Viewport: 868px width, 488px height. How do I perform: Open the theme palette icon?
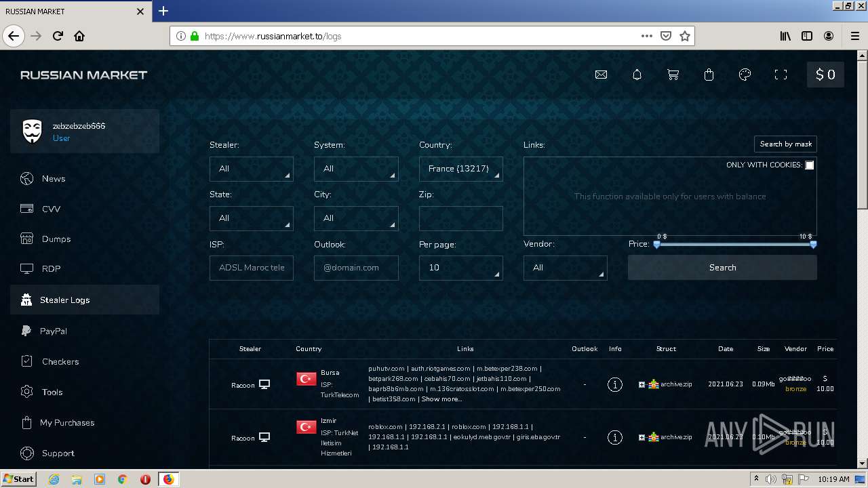click(745, 75)
